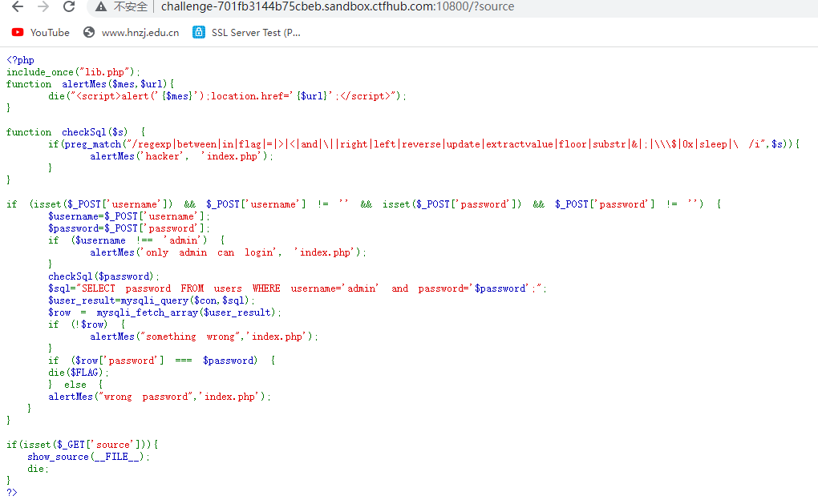Go back with the browser back arrow
818x504 pixels.
(17, 6)
